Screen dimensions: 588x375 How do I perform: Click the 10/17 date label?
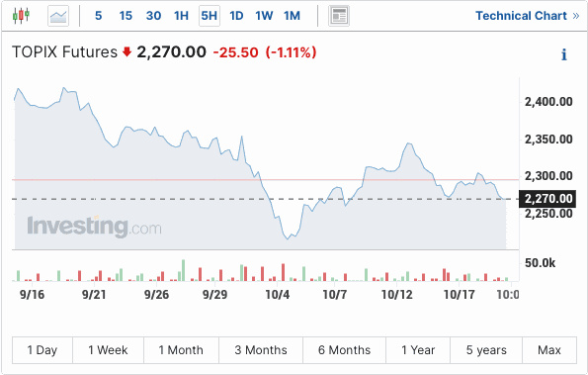459,295
